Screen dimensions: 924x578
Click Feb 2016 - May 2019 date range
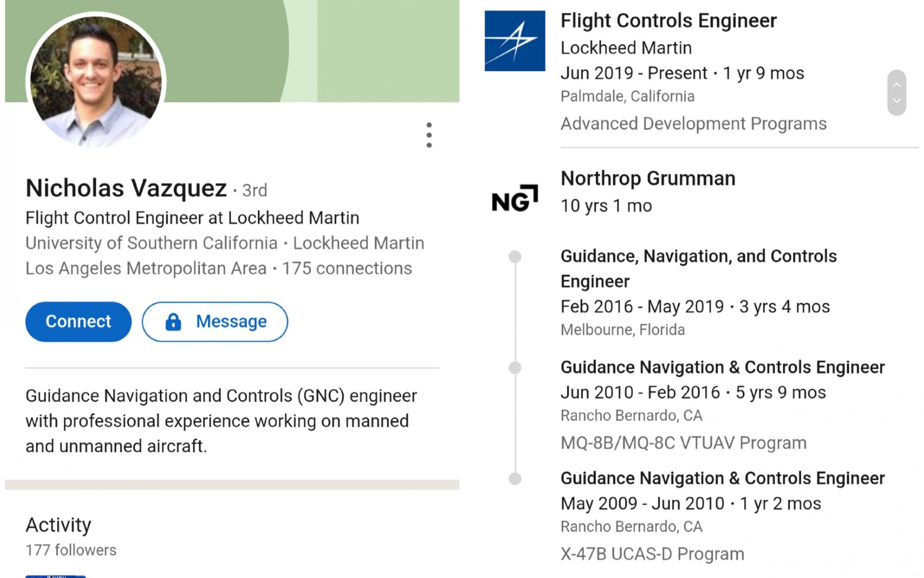(x=642, y=307)
